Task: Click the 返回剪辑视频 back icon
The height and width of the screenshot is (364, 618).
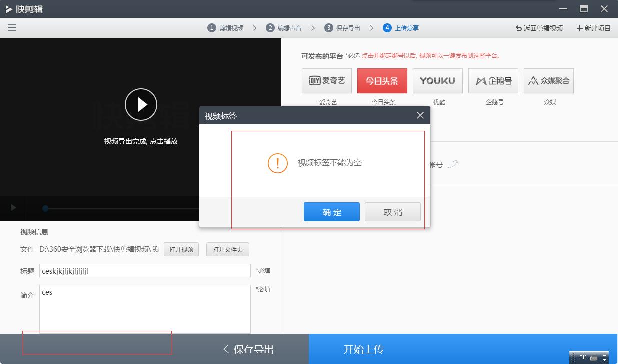Action: point(517,28)
